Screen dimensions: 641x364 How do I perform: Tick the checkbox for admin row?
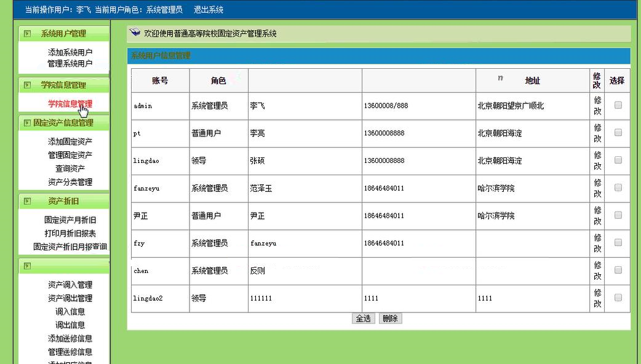tap(618, 105)
